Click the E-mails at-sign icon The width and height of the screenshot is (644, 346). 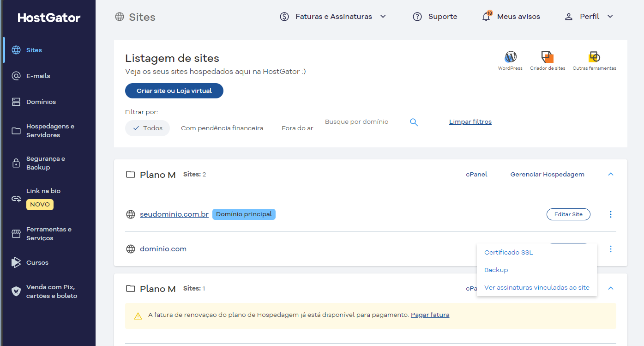(16, 76)
